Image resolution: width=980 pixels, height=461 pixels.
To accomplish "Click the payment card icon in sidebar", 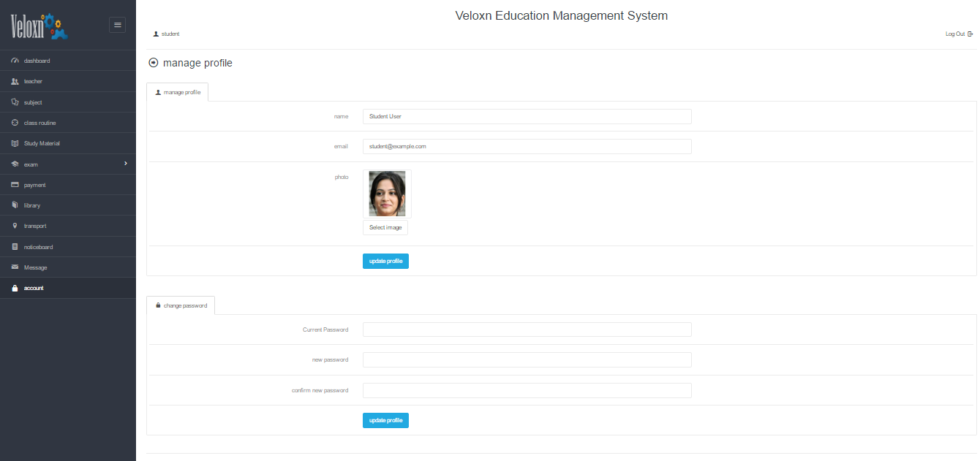I will pyautogui.click(x=15, y=185).
